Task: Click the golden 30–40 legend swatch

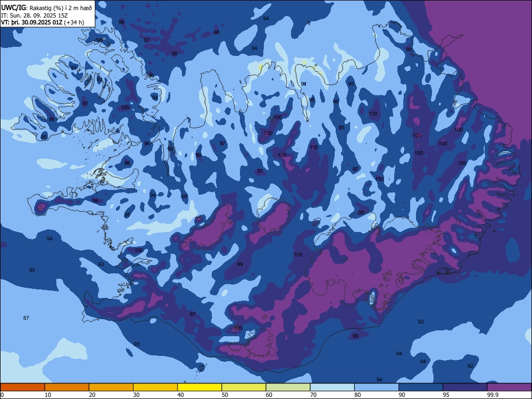Action: pyautogui.click(x=155, y=387)
